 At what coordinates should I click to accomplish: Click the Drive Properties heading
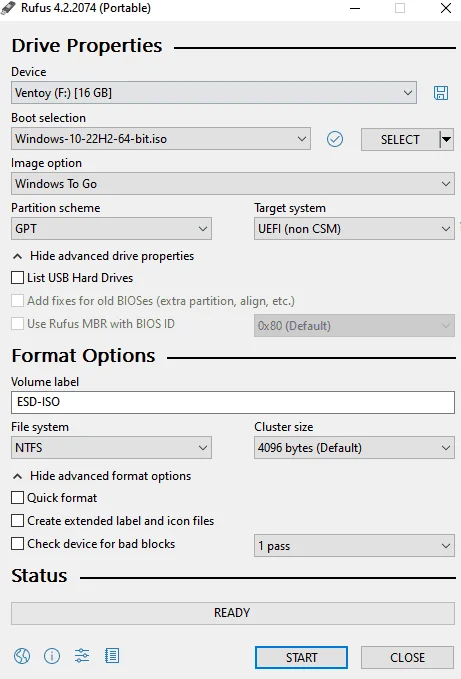click(x=87, y=45)
